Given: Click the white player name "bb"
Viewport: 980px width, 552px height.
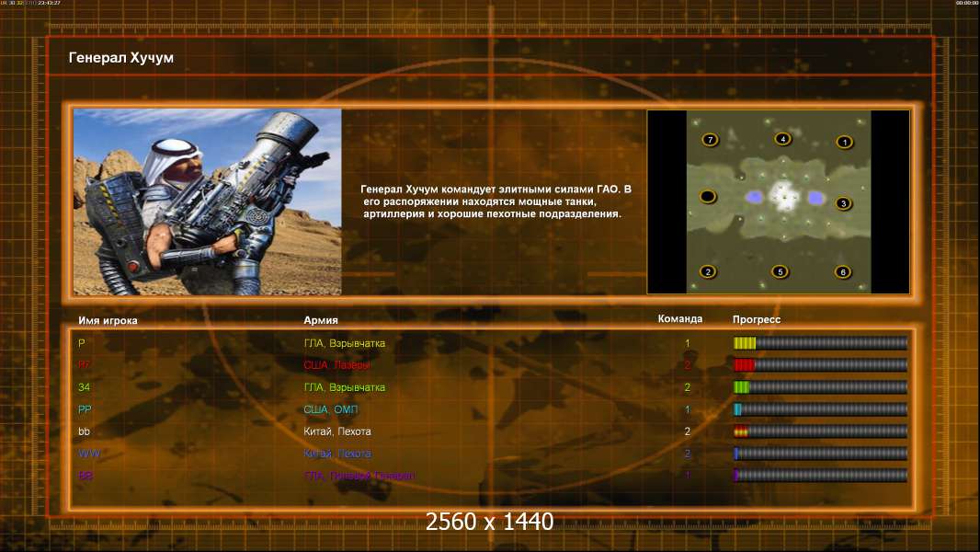Looking at the screenshot, I should (x=84, y=431).
